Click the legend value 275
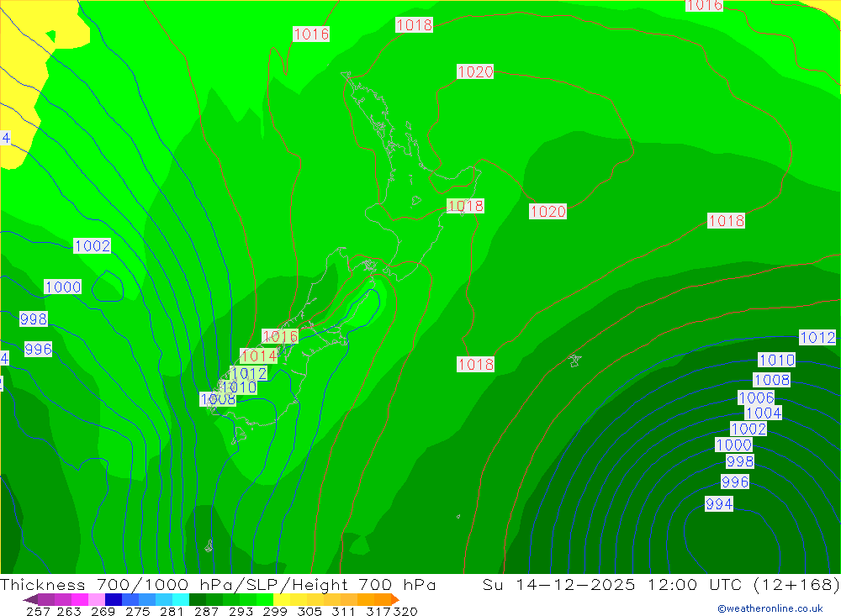This screenshot has height=616, width=841. (x=137, y=611)
